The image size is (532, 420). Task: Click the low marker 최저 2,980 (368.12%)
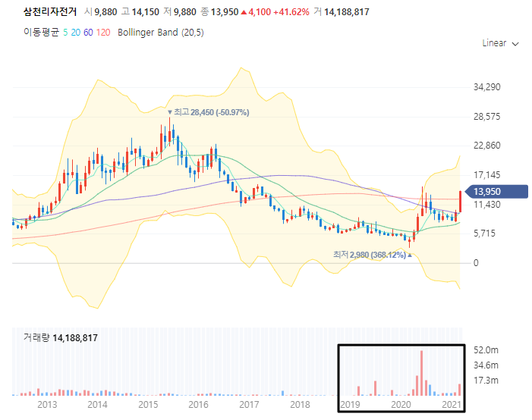click(x=373, y=255)
